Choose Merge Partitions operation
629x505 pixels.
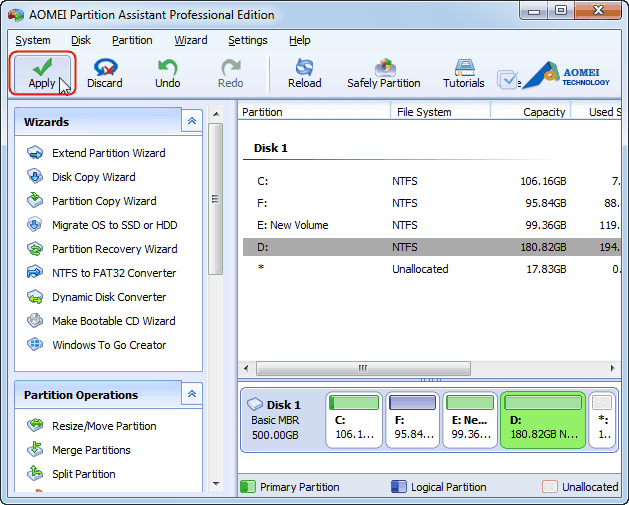79,450
